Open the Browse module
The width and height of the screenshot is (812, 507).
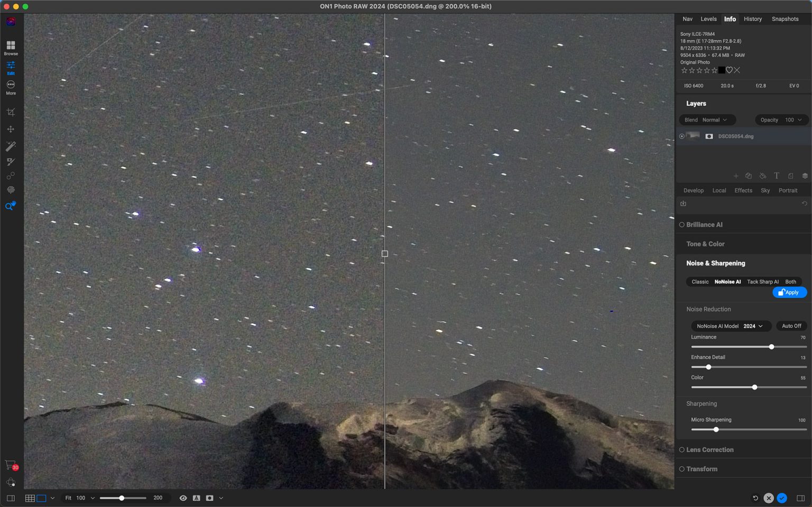[11, 48]
